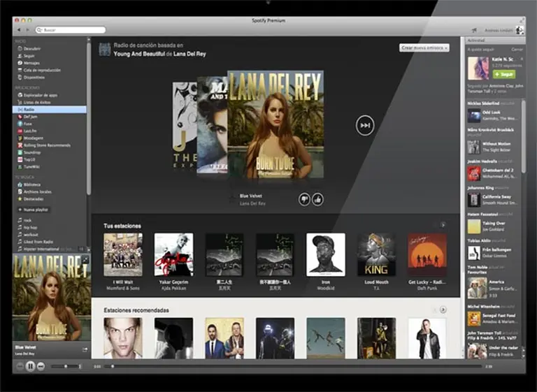The height and width of the screenshot is (392, 537).
Task: Seek on the playback progress bar
Action: coord(293,366)
